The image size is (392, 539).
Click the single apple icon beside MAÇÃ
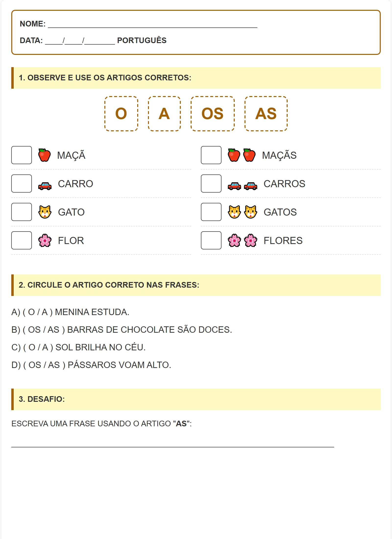pyautogui.click(x=44, y=155)
